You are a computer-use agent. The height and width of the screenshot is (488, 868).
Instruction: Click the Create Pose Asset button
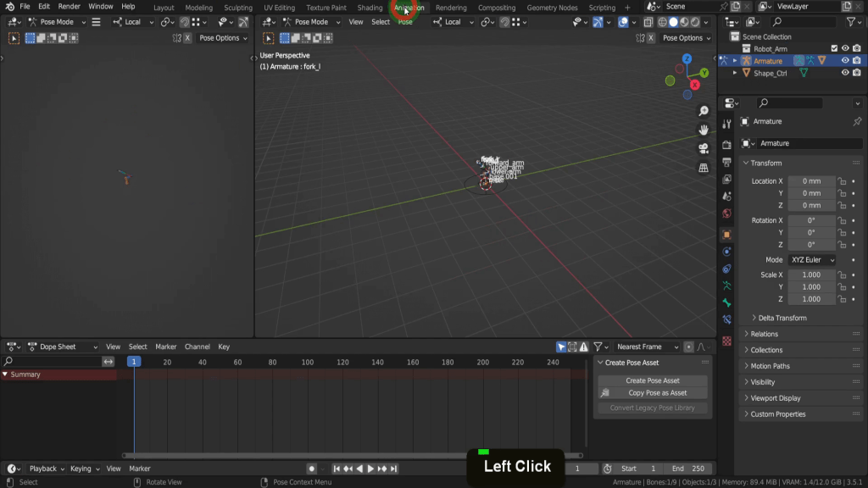tap(652, 380)
